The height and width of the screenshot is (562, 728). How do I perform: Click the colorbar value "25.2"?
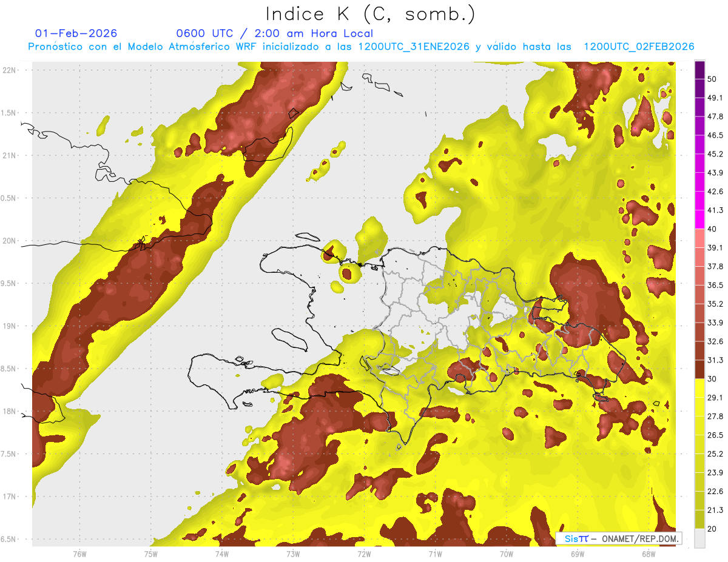[x=715, y=453]
